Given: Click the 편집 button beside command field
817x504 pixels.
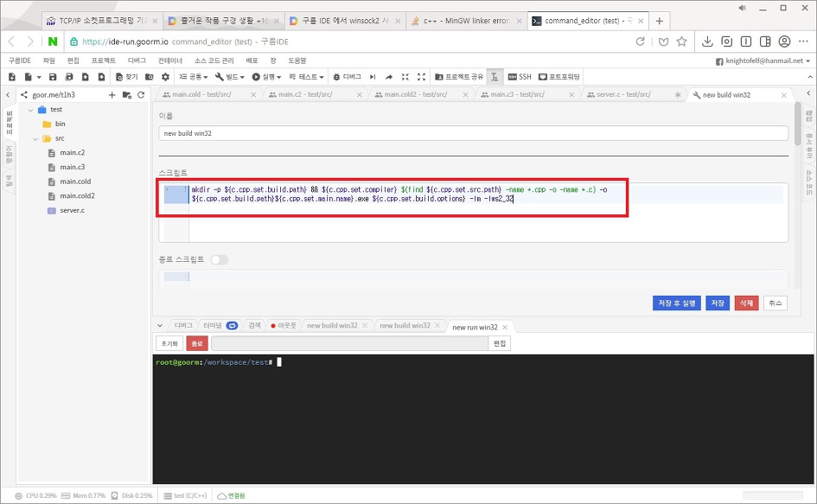Looking at the screenshot, I should tap(499, 343).
